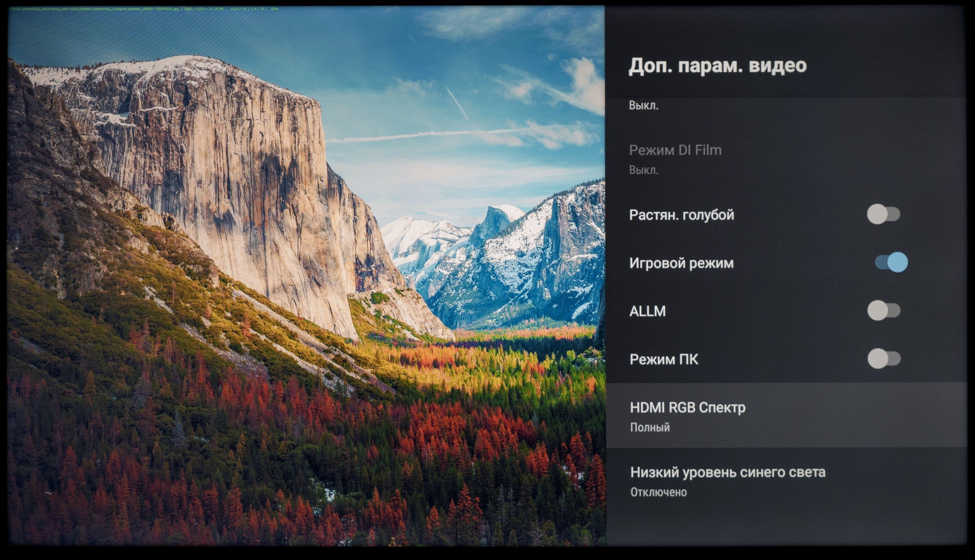The width and height of the screenshot is (975, 560).
Task: Turn off Игровой режим switch
Action: tap(891, 262)
